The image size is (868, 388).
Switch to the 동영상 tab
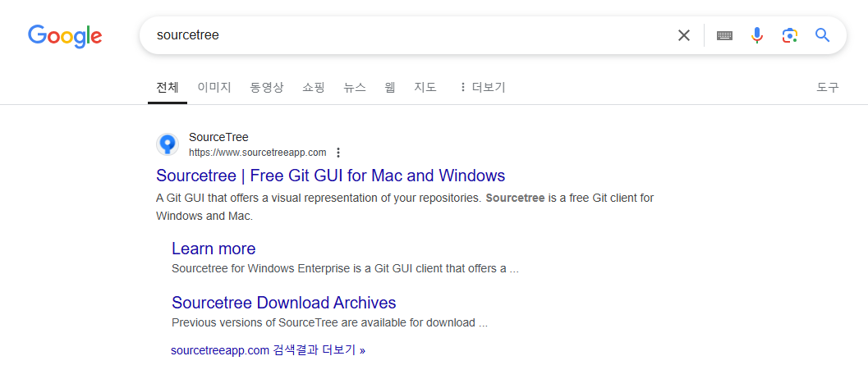tap(267, 87)
